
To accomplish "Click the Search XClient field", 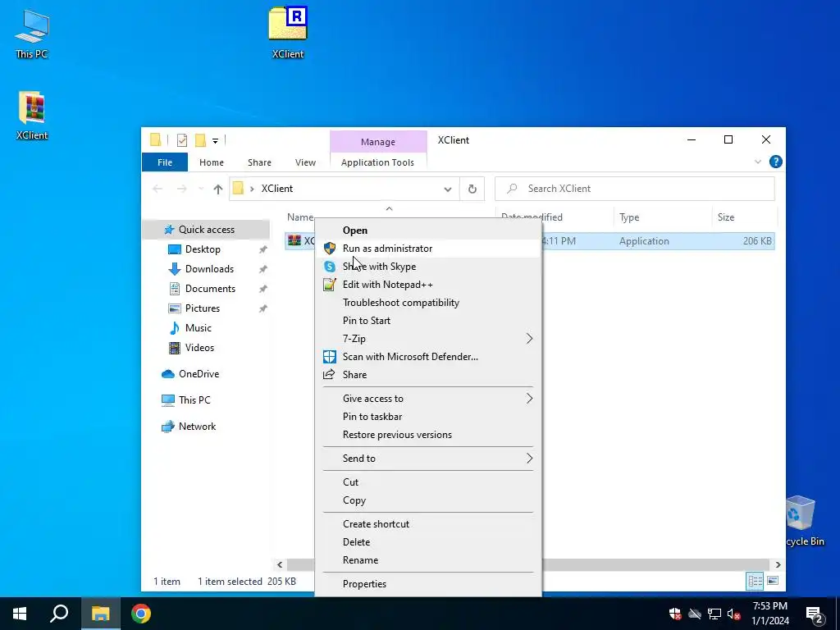I will click(x=634, y=189).
